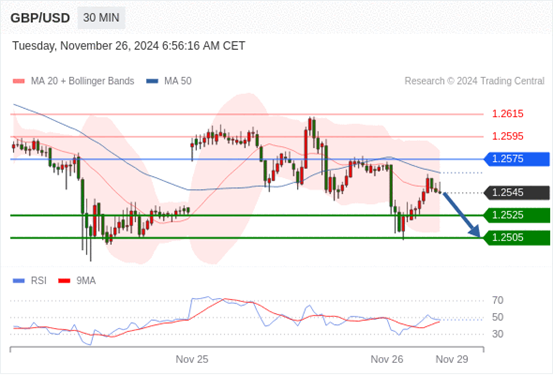Screen dimensions: 553x375
Task: Click the green 1.2525 support price tag
Action: [517, 215]
